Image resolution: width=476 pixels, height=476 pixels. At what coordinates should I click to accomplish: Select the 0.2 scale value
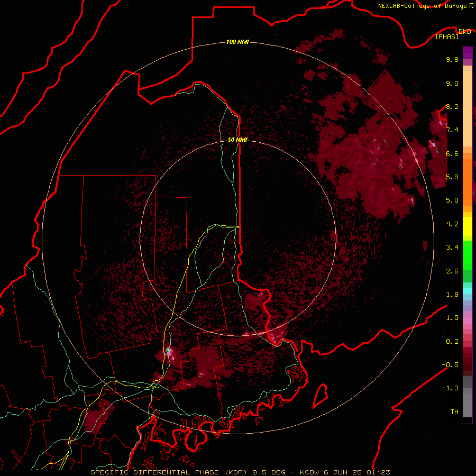point(452,342)
